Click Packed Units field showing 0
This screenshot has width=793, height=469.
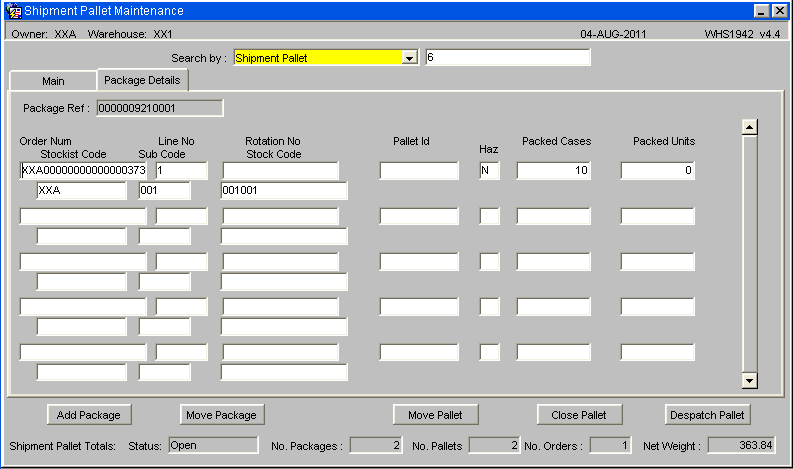coord(657,170)
